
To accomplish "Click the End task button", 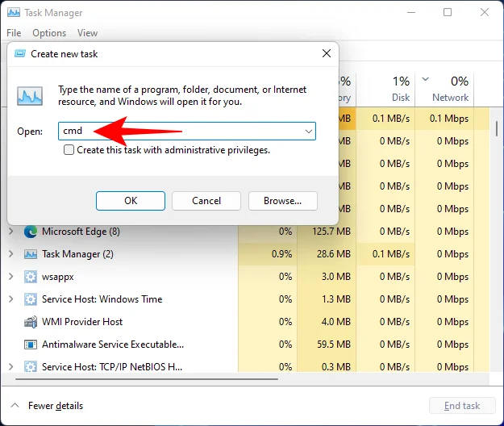I will click(462, 406).
